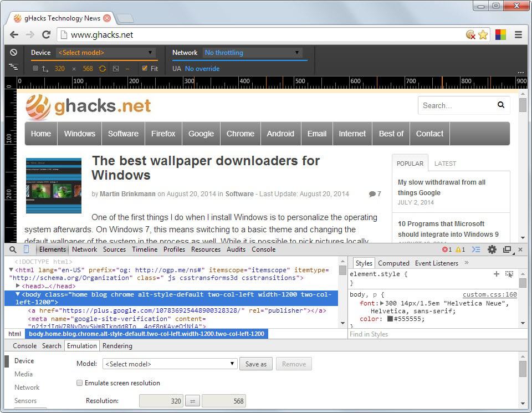Screen dimensions: 532x413
Task: Open the custom.css:160 source link
Action: (x=489, y=294)
